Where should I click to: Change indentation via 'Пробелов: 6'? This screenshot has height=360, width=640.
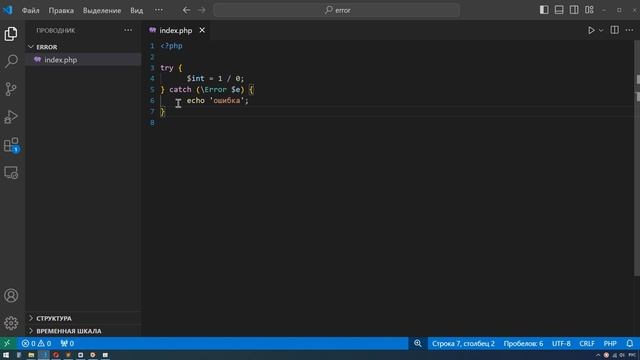(523, 344)
